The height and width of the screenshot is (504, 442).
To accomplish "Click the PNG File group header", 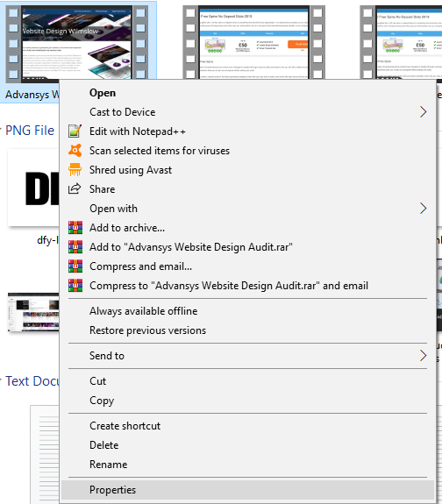I will pos(30,131).
